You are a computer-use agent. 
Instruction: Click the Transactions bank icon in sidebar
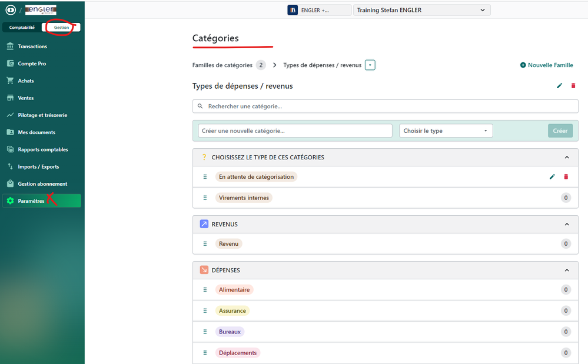(10, 46)
